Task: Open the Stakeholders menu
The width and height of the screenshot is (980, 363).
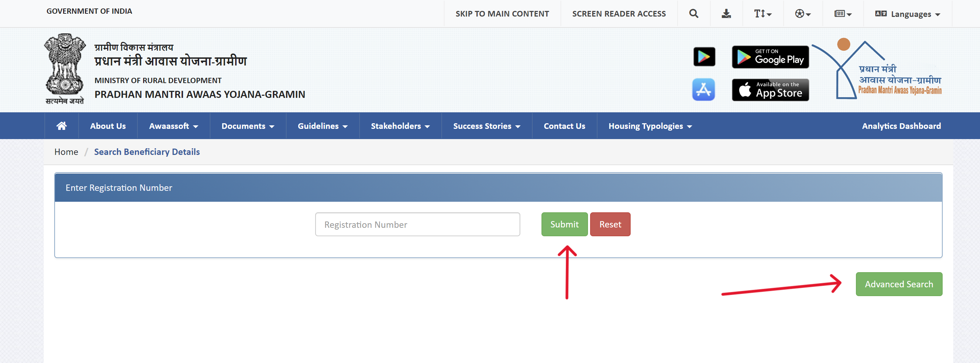Action: (399, 126)
